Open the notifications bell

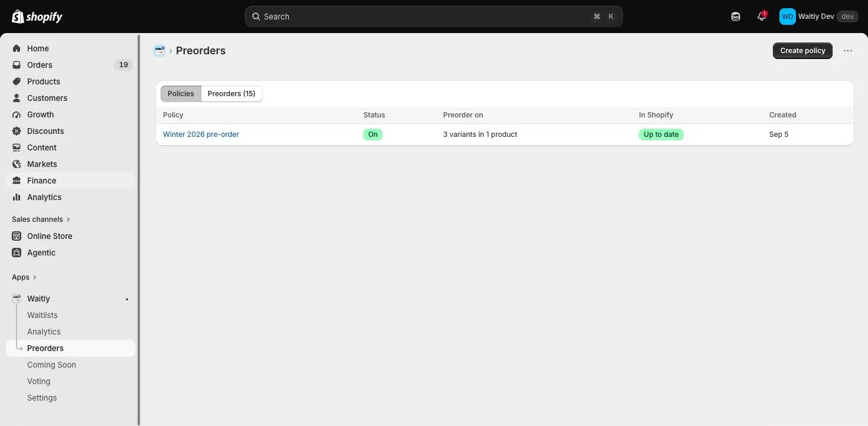tap(762, 17)
